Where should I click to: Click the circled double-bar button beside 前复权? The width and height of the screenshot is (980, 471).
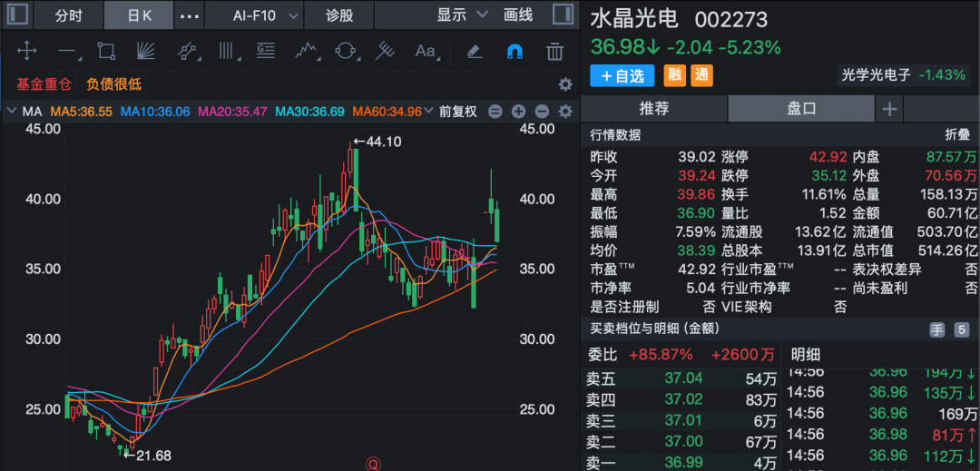pyautogui.click(x=495, y=112)
